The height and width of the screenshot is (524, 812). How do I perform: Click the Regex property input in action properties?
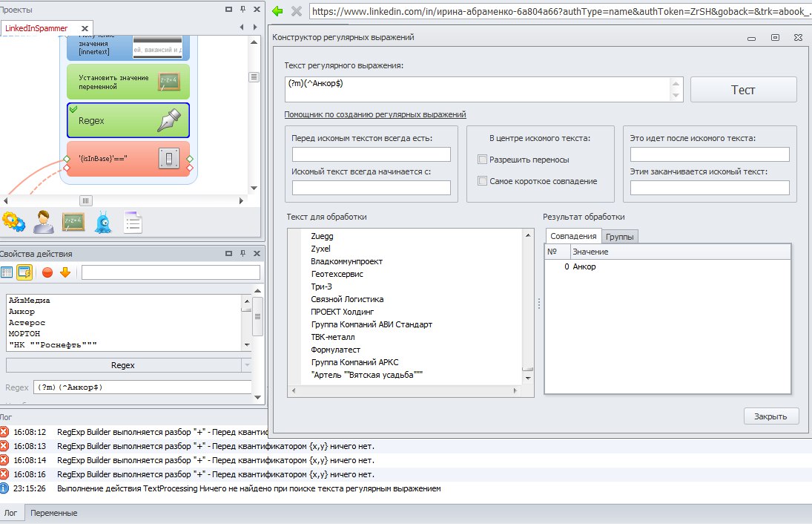143,387
